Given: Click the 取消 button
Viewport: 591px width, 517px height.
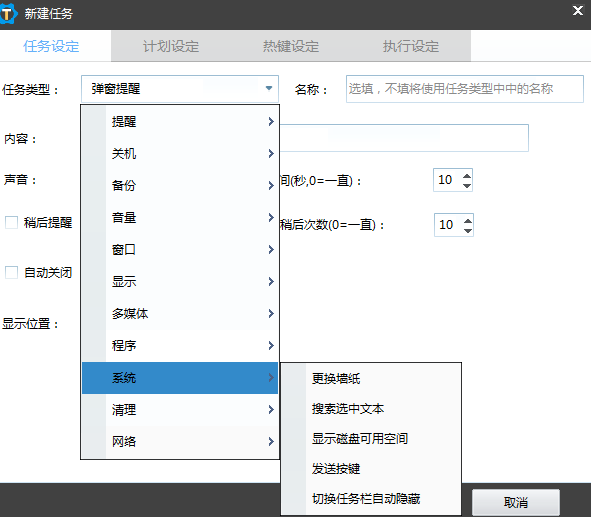Looking at the screenshot, I should click(516, 503).
